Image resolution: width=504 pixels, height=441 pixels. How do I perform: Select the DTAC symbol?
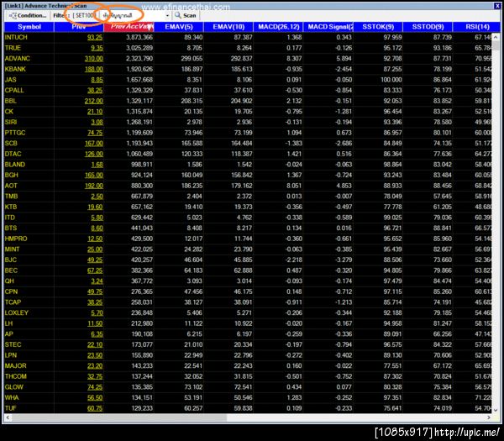[x=13, y=154]
